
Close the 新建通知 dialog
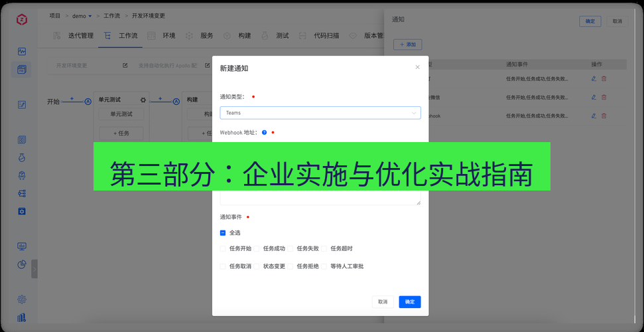418,67
